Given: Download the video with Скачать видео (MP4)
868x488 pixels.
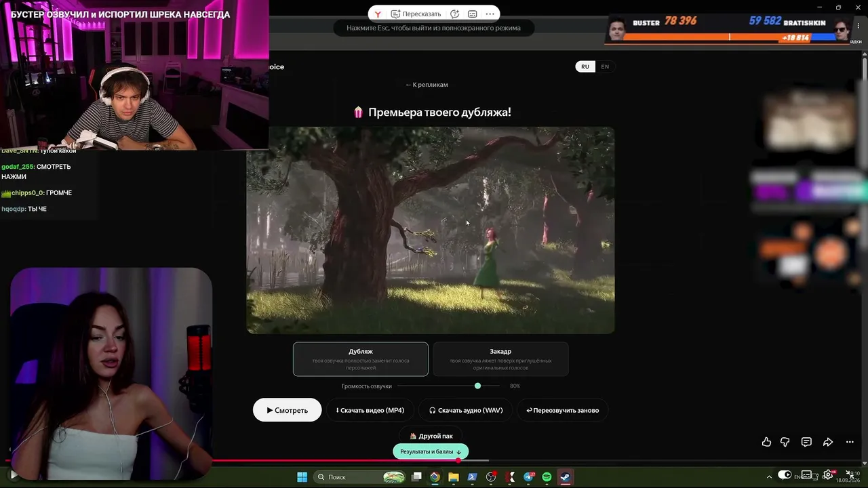Looking at the screenshot, I should [x=370, y=410].
